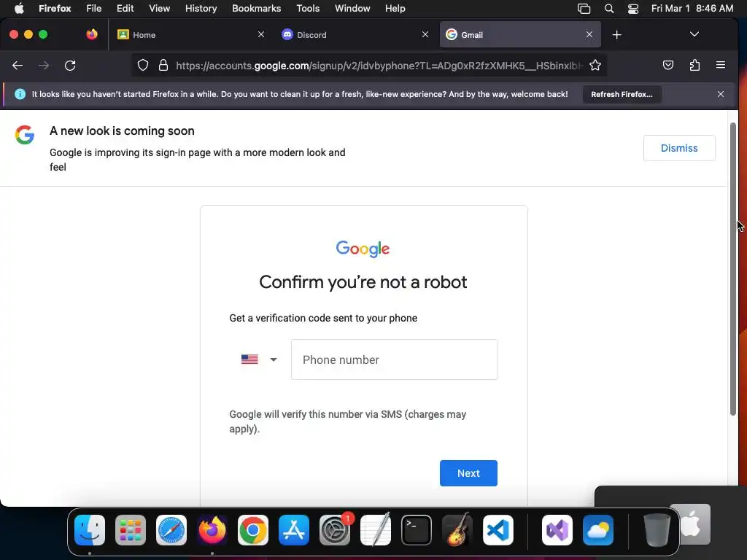The width and height of the screenshot is (747, 560).
Task: Launch Safari from the Dock
Action: pyautogui.click(x=171, y=530)
